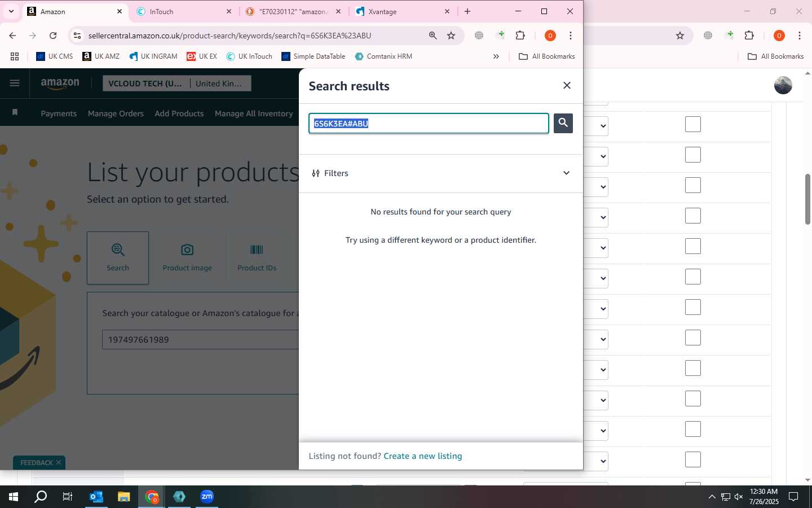Click the magnifier search button in results panel

coord(563,123)
